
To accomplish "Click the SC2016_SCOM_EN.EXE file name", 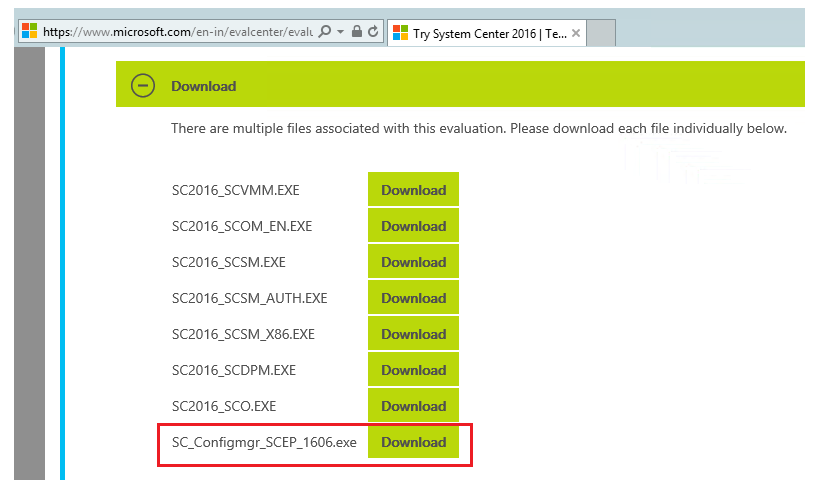I will click(x=242, y=226).
